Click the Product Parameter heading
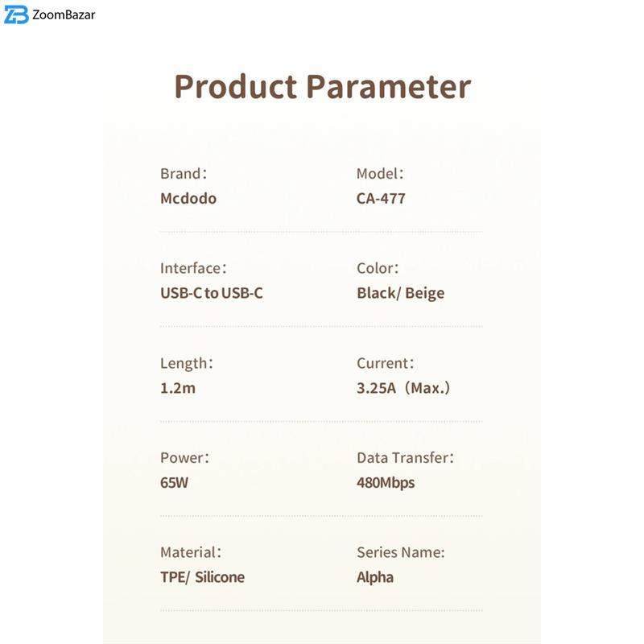 click(322, 87)
